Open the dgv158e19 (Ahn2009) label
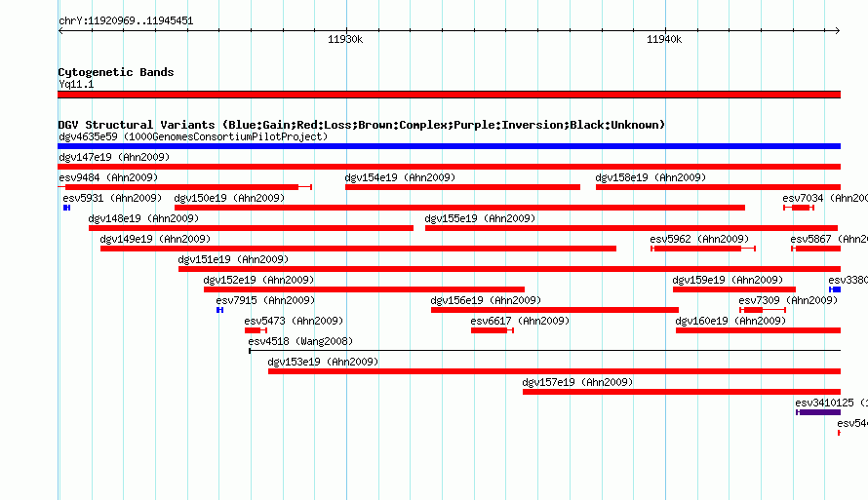The height and width of the screenshot is (500, 868). pos(651,177)
